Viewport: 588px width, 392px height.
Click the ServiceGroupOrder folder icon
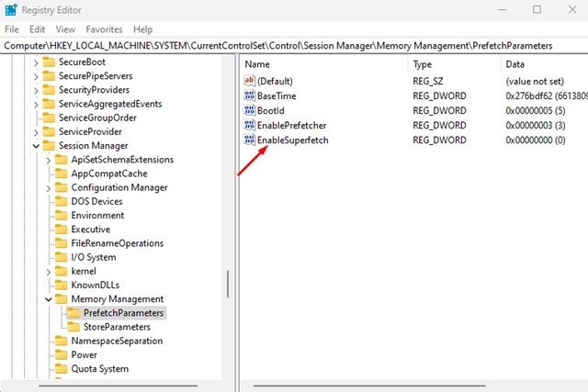coord(49,118)
